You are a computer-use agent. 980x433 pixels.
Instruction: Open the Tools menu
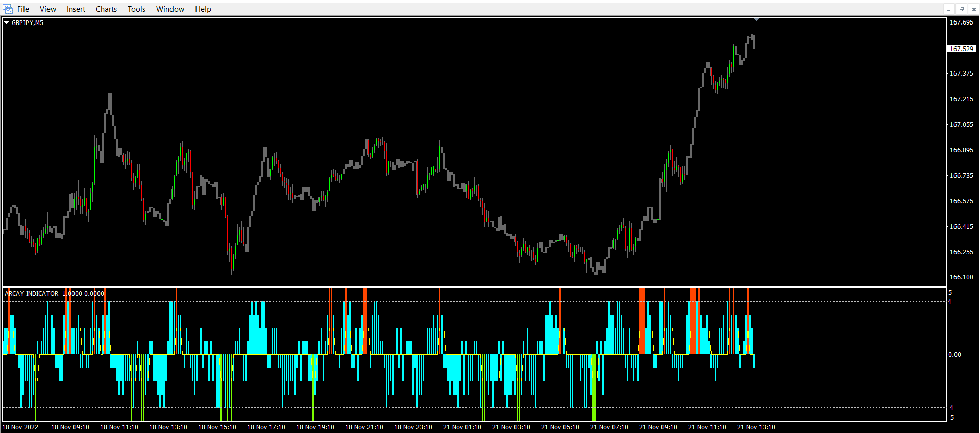136,9
